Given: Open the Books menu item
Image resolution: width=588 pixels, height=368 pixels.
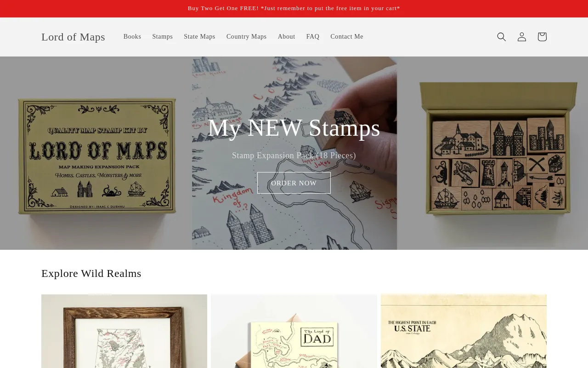Looking at the screenshot, I should pyautogui.click(x=132, y=37).
